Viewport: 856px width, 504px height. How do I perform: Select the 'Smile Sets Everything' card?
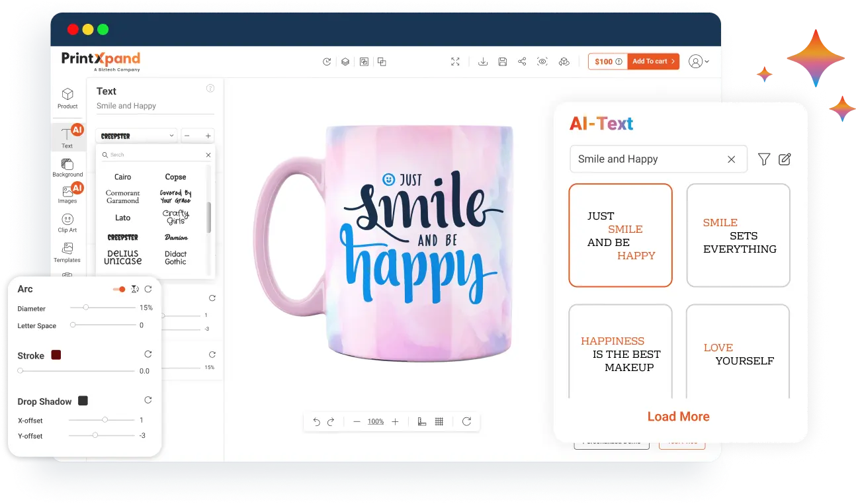[738, 235]
